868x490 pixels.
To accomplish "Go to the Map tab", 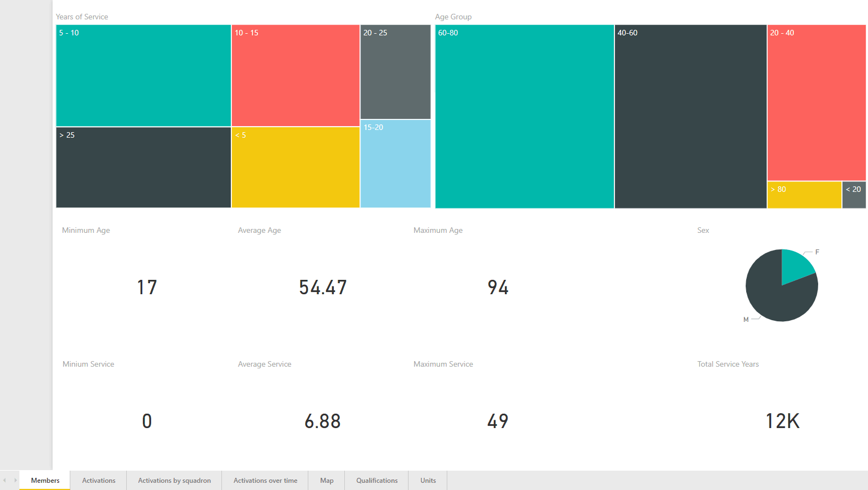I will (x=327, y=480).
